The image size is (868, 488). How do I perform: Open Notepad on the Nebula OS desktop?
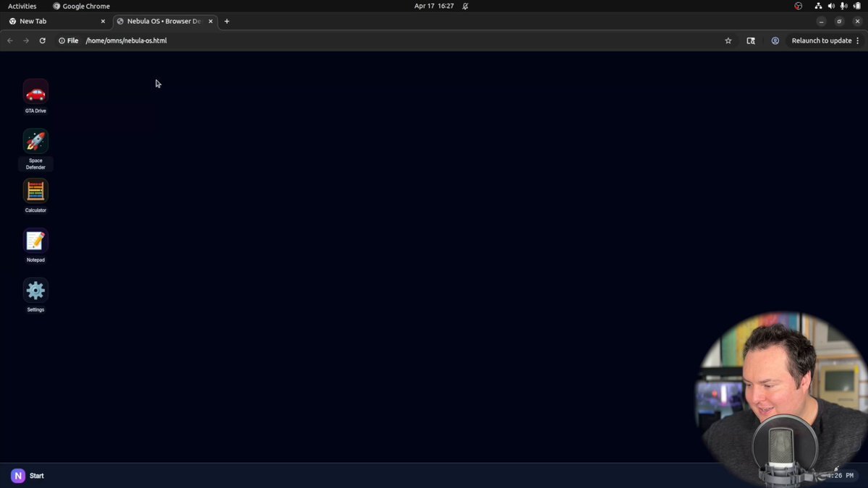click(35, 241)
